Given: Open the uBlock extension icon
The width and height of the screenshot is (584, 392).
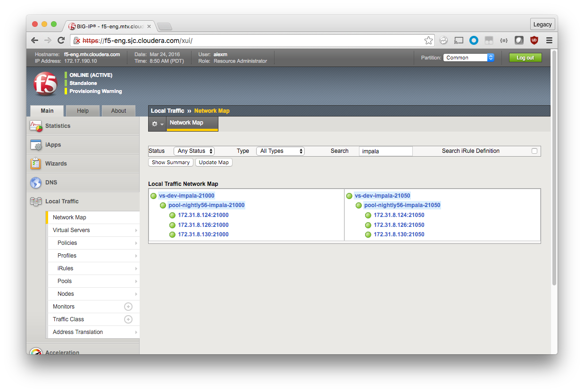Looking at the screenshot, I should [534, 41].
